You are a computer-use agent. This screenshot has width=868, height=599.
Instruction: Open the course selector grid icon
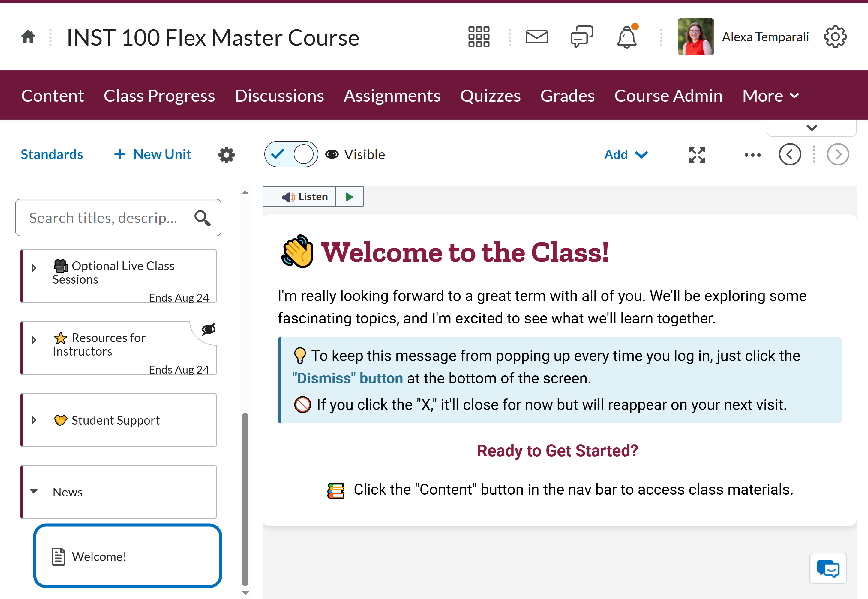coord(479,37)
